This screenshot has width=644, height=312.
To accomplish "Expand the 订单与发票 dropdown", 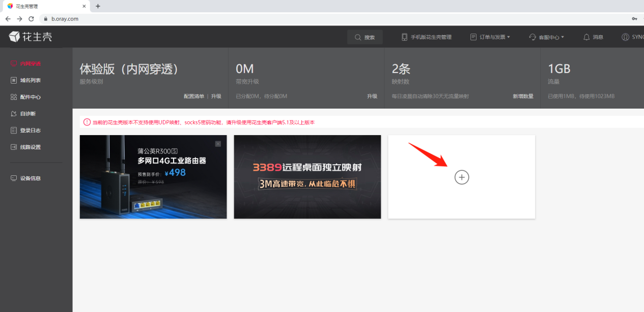I will tap(490, 37).
